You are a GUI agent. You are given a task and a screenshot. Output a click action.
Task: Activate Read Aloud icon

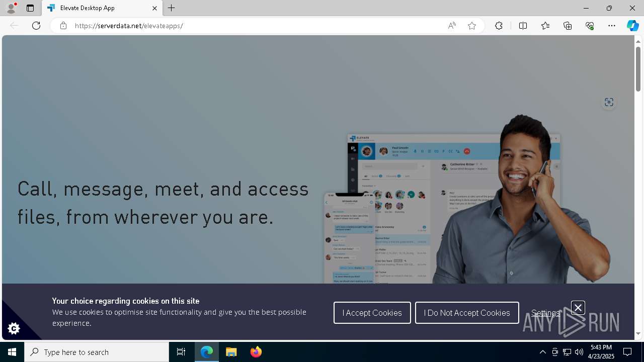tap(452, 26)
